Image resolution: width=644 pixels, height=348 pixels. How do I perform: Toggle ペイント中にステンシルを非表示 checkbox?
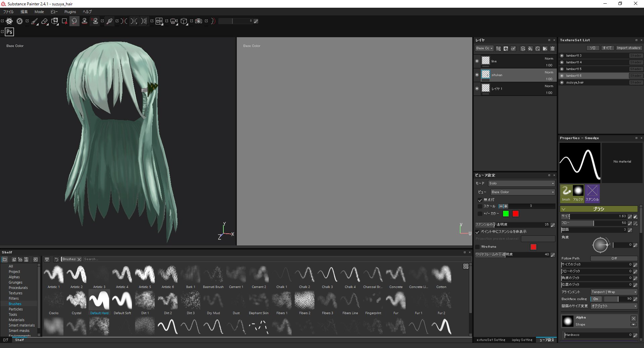tap(477, 232)
